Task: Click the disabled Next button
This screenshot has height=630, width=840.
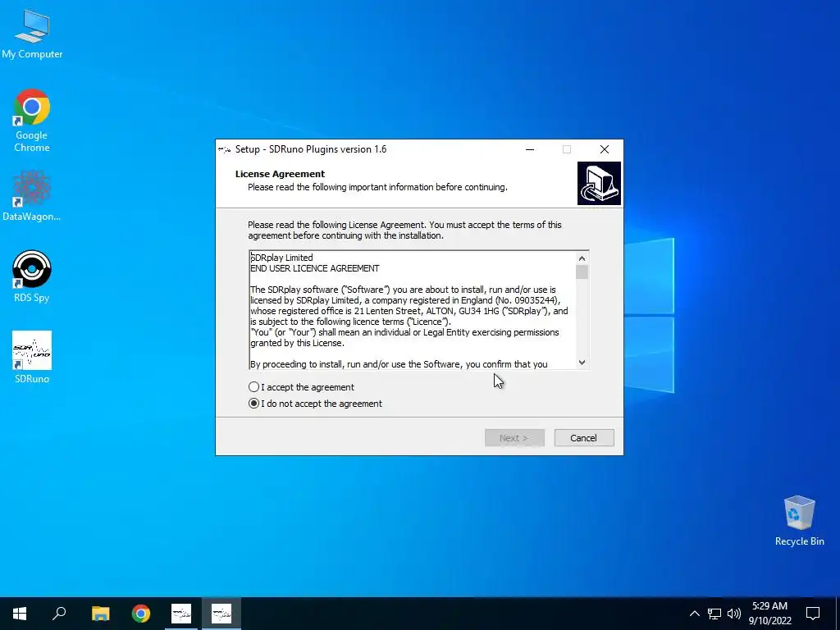Action: pyautogui.click(x=514, y=438)
